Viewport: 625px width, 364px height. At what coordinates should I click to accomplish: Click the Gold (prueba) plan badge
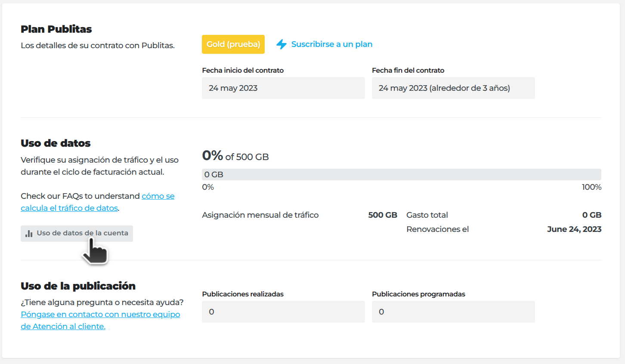tap(233, 44)
